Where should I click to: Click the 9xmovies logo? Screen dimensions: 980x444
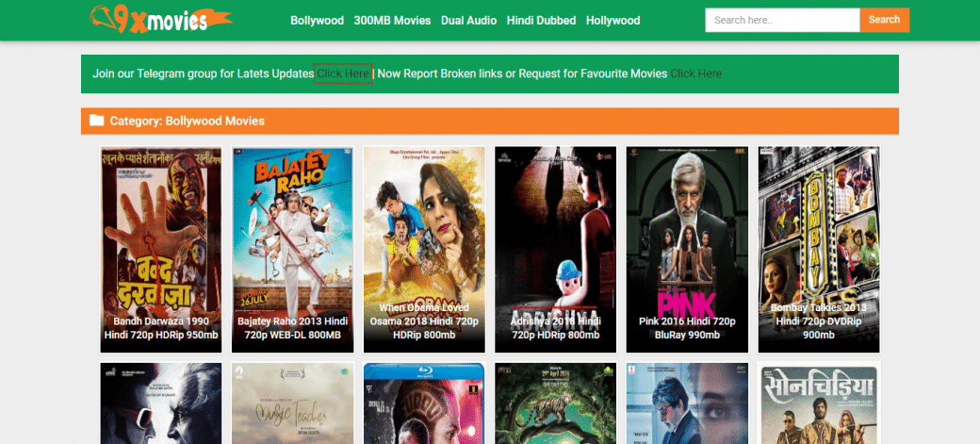point(160,20)
